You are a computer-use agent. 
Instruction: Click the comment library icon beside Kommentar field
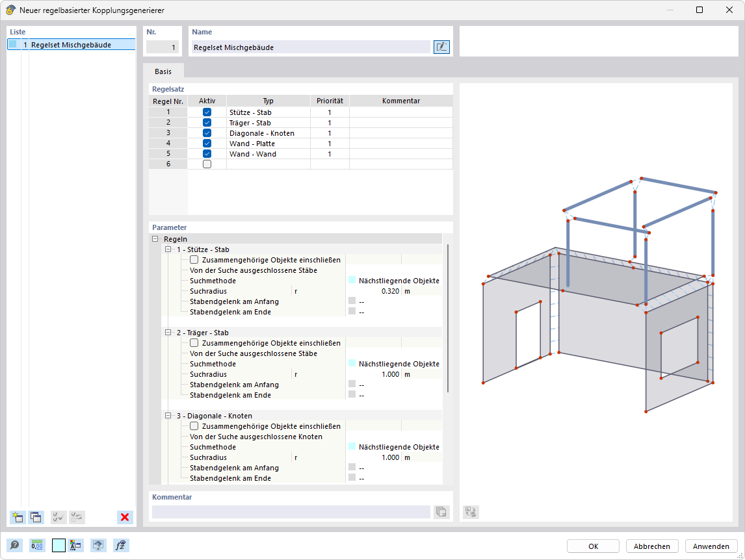tap(441, 512)
